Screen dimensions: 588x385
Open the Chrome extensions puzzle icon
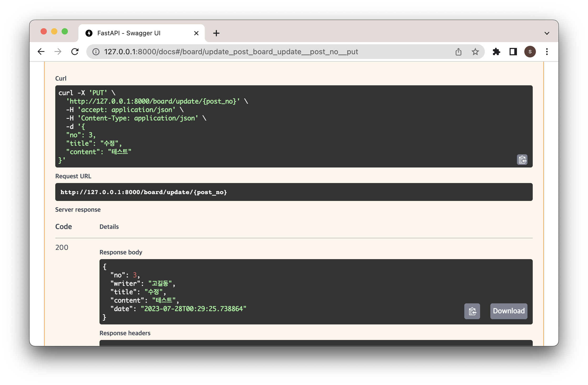496,52
